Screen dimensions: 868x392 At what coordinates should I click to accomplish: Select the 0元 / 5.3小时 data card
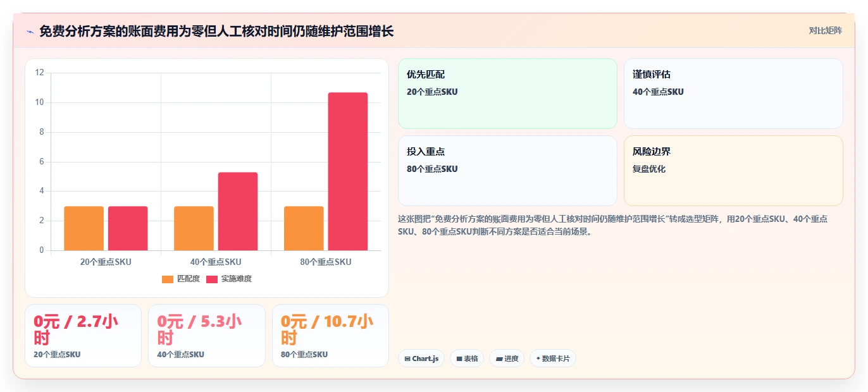[207, 336]
